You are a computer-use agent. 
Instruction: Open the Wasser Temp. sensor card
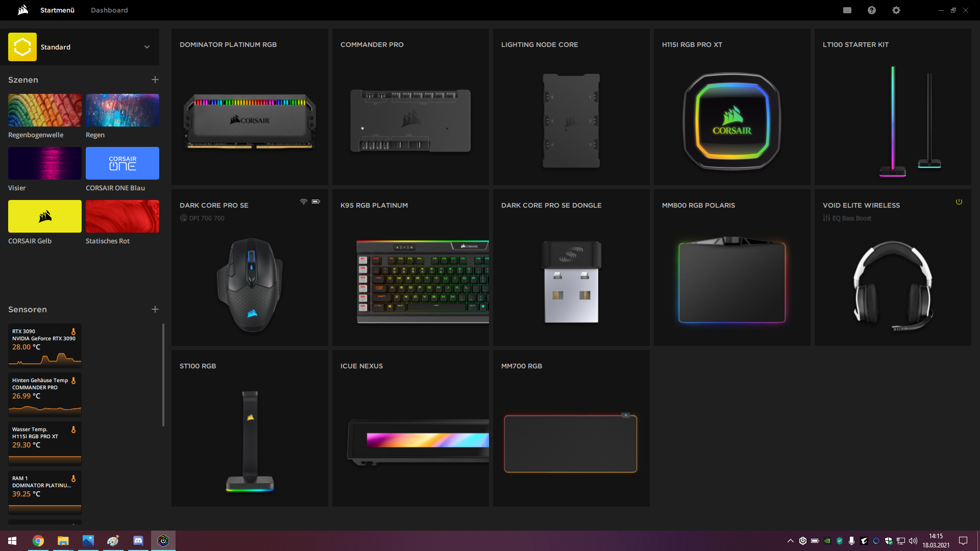coord(45,444)
